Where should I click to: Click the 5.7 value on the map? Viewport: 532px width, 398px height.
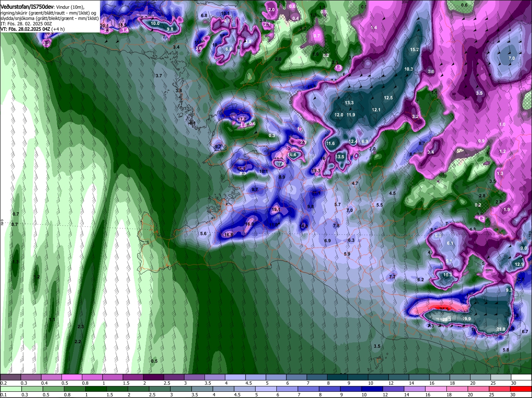pos(337,204)
